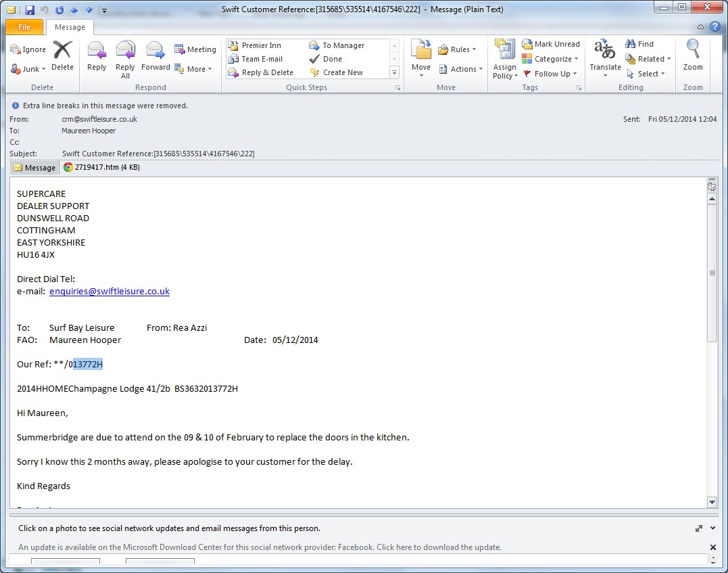
Task: Open the More respond options dropdown
Action: click(193, 69)
